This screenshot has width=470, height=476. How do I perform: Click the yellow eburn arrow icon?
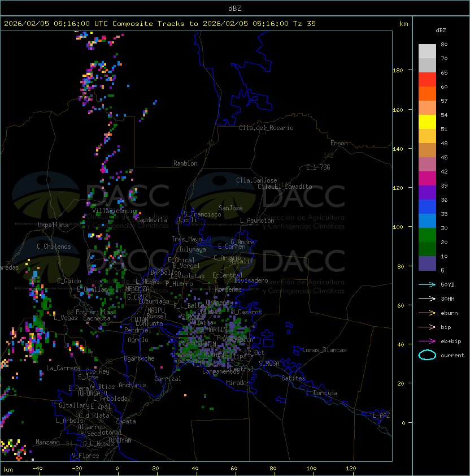pos(427,313)
